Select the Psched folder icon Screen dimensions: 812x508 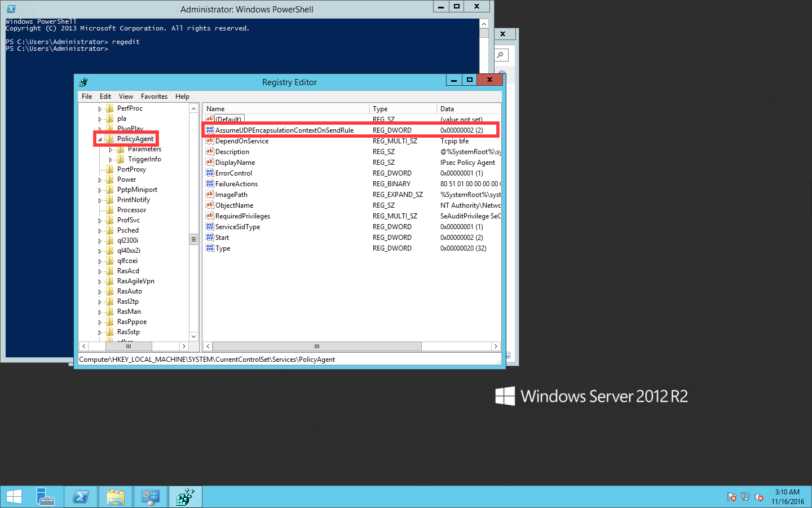pos(109,230)
